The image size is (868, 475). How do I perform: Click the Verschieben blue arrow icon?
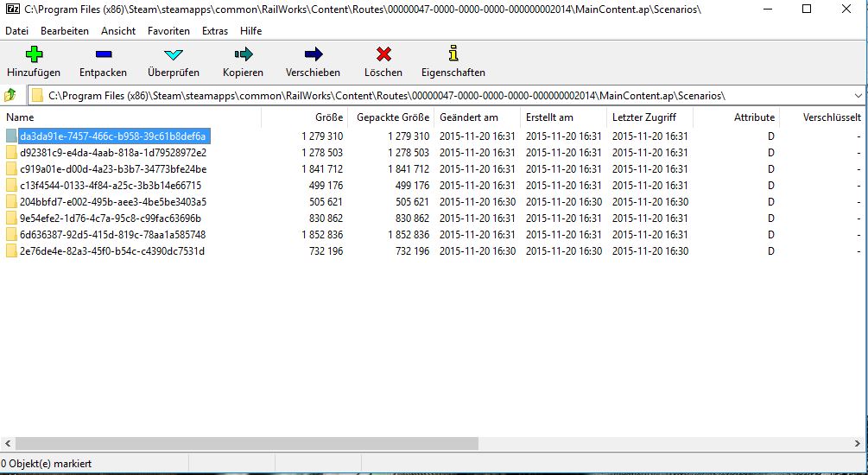click(x=314, y=54)
